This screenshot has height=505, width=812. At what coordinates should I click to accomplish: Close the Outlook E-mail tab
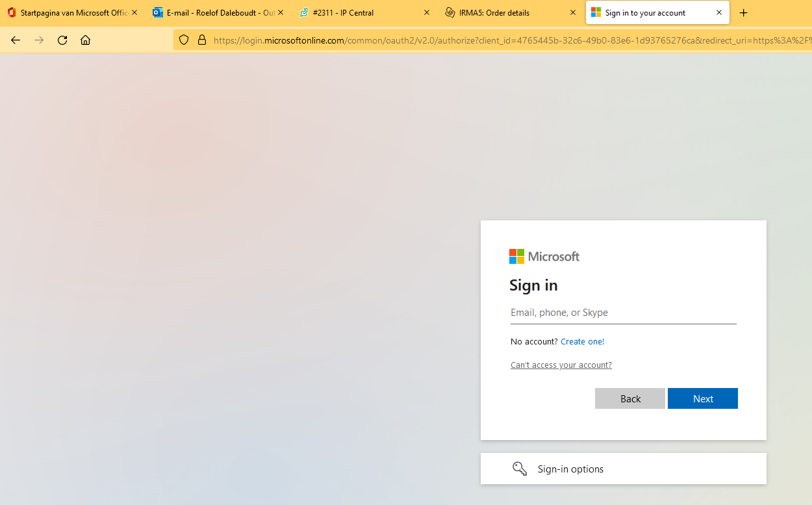pyautogui.click(x=281, y=12)
